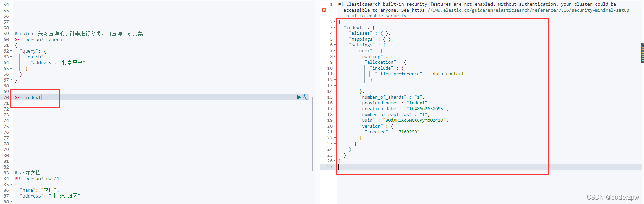Fold the "settings" object at response line 6
Image resolution: width=644 pixels, height=204 pixels.
335,45
